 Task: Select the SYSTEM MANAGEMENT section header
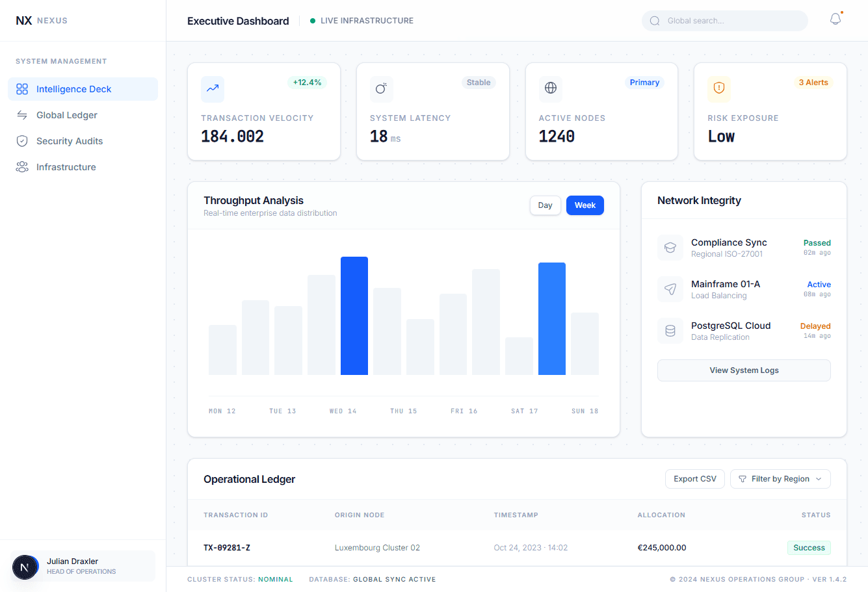61,61
